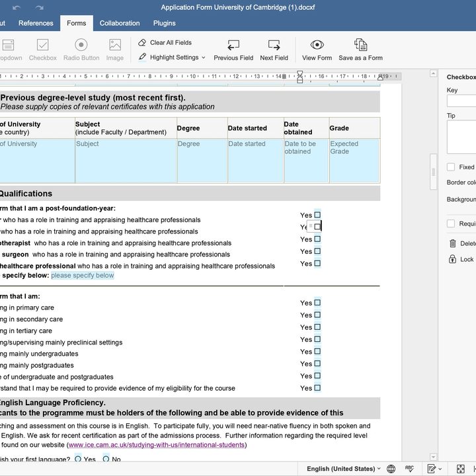
Task: Click the Key input field
Action: [x=461, y=100]
